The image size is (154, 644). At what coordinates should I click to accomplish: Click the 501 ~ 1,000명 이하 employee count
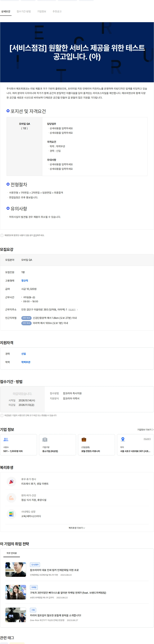click(13, 451)
